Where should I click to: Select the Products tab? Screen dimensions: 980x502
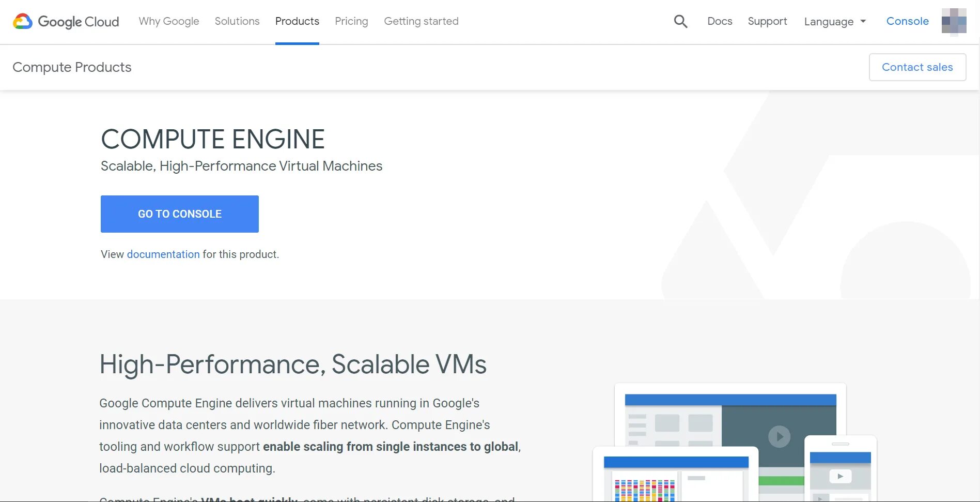297,21
